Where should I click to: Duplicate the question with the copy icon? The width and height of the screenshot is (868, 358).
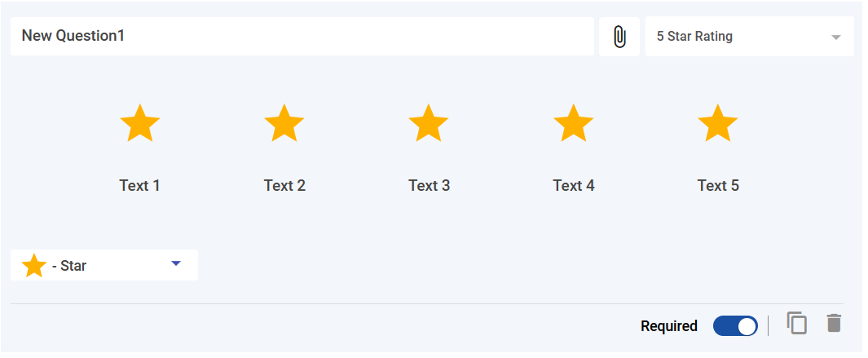797,323
